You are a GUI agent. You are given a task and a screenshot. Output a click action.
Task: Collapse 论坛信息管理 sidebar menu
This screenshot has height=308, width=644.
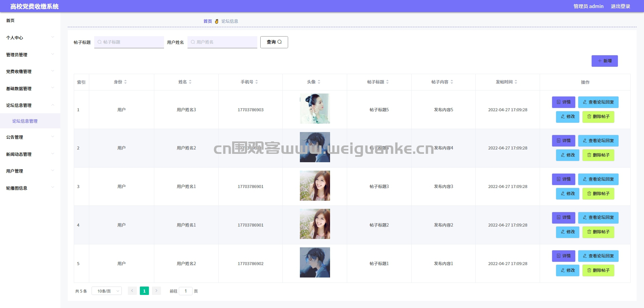click(x=30, y=105)
